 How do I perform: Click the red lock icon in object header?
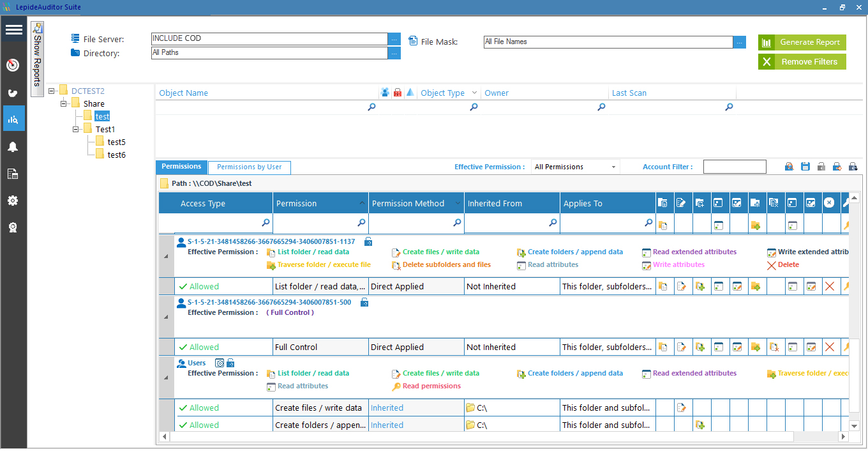point(398,93)
